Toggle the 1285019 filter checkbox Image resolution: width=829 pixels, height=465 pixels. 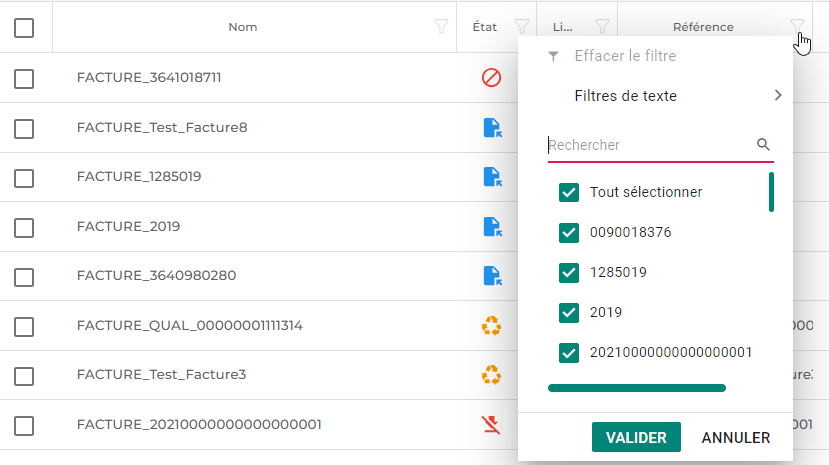click(x=569, y=272)
